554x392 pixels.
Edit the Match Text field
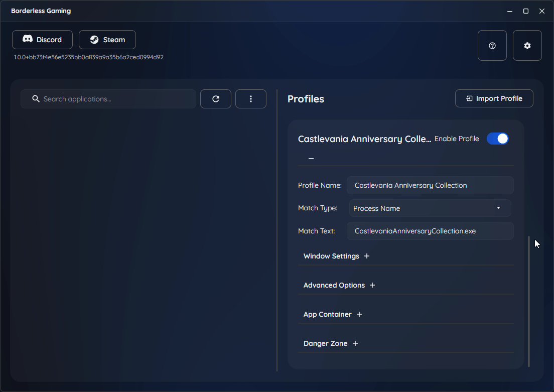(430, 231)
